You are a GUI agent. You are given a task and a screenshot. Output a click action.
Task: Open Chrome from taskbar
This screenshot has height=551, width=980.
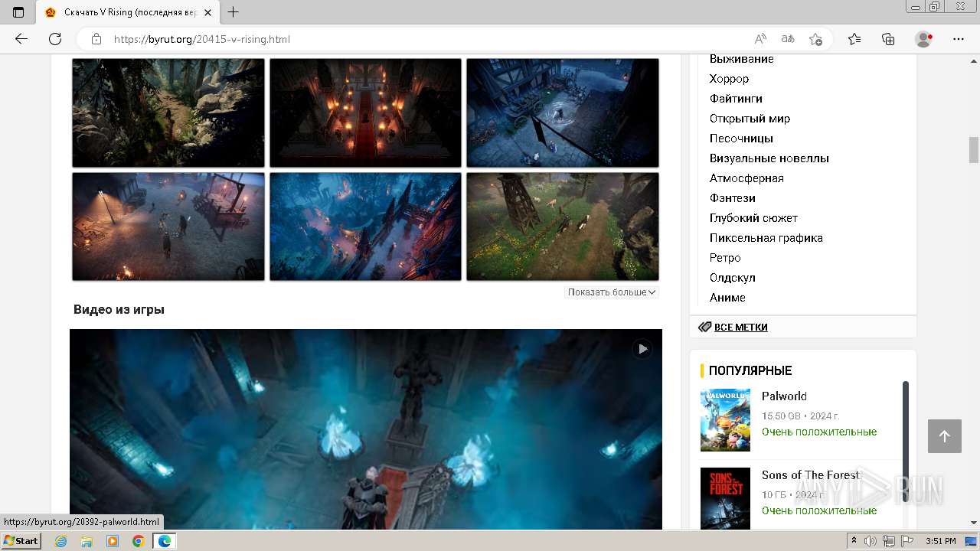[138, 541]
